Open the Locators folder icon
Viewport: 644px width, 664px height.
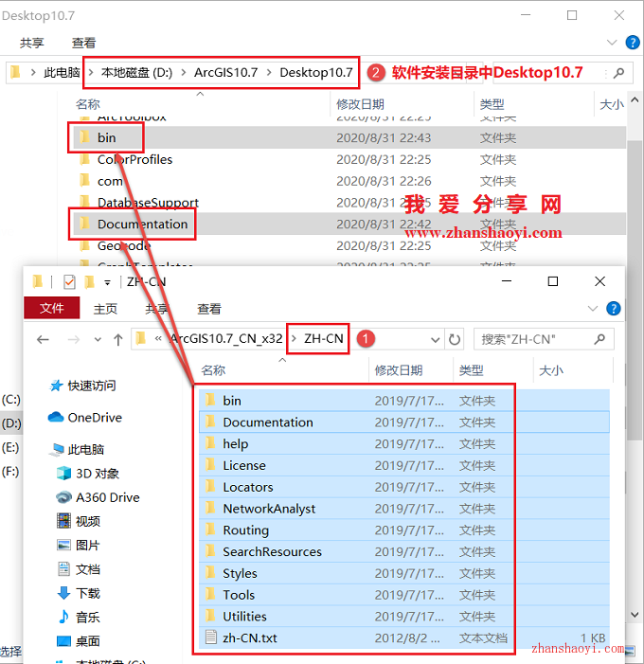pos(210,486)
